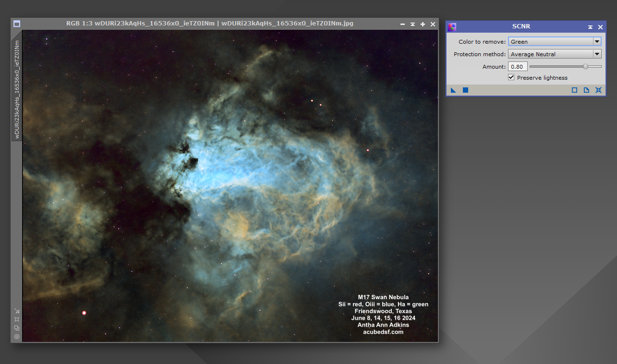The image size is (617, 364).
Task: Toggle the Preserve lightness checkbox
Action: click(511, 77)
